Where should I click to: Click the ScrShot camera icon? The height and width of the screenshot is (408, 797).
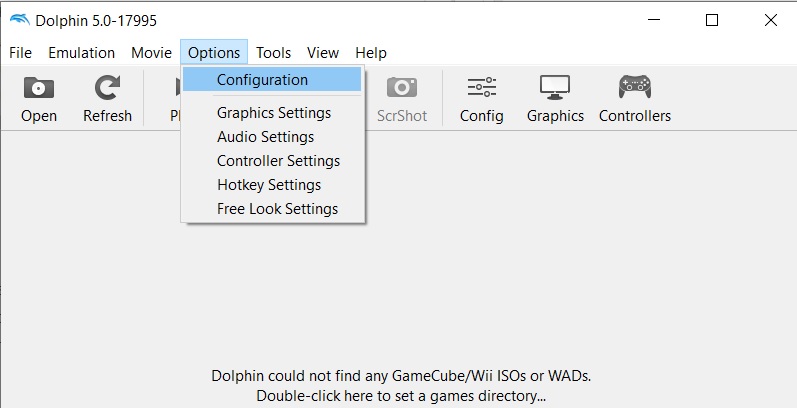[402, 88]
